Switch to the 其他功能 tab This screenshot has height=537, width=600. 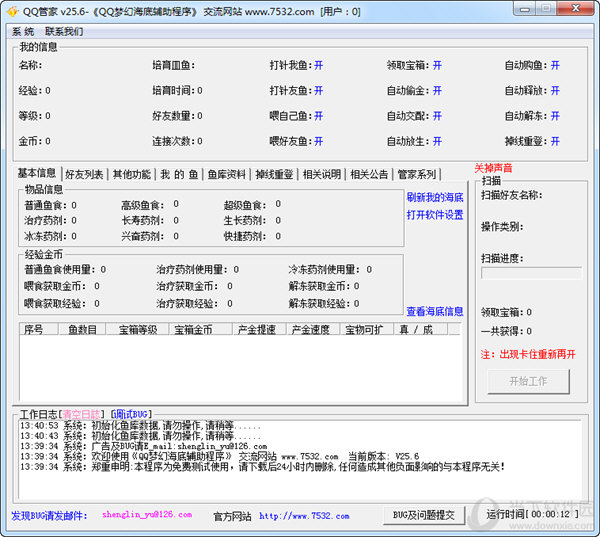point(132,175)
